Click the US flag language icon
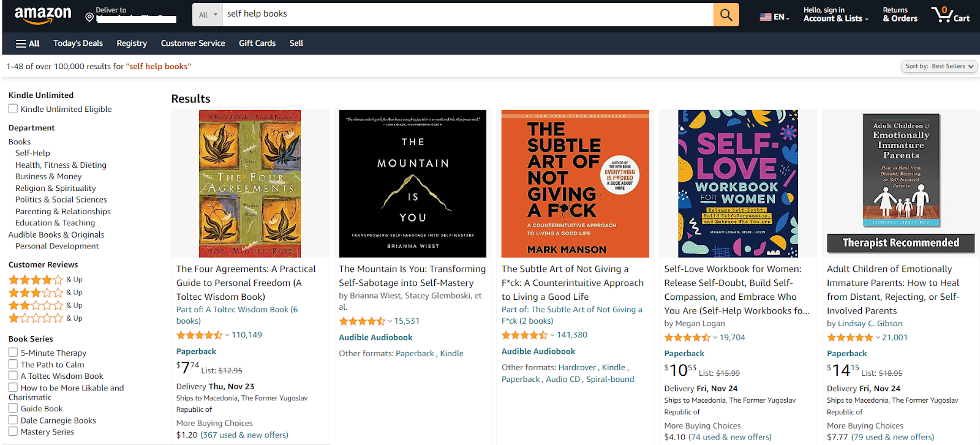Viewport: 980px width, 445px height. (x=765, y=17)
